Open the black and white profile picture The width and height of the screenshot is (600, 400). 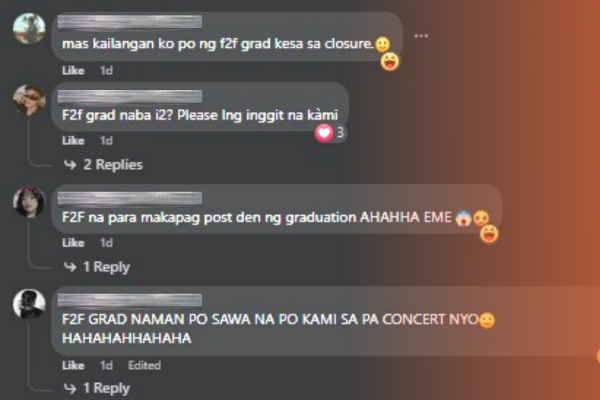click(x=29, y=304)
